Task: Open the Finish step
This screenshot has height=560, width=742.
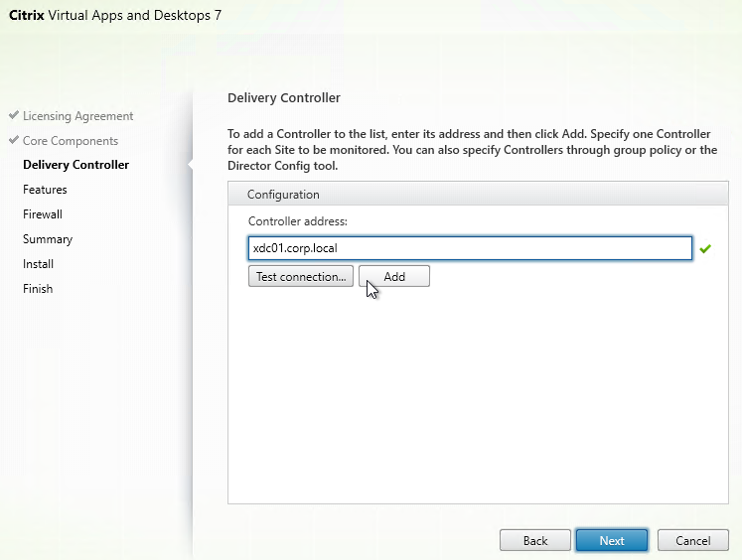Action: (x=38, y=289)
